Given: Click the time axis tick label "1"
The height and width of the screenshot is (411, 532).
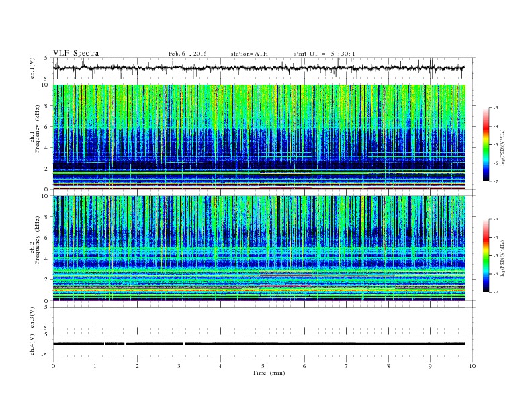Looking at the screenshot, I should [95, 366].
